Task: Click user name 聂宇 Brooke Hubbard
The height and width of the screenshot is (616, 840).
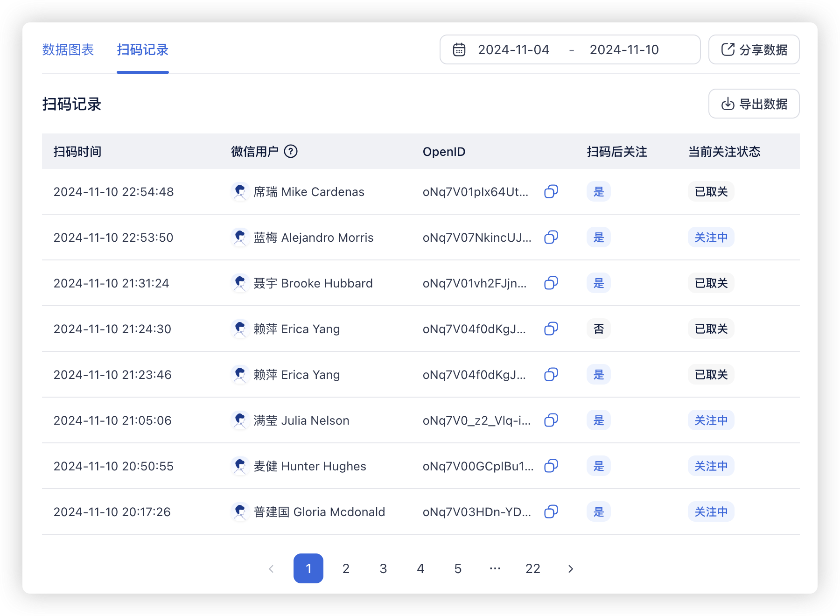Action: point(313,283)
